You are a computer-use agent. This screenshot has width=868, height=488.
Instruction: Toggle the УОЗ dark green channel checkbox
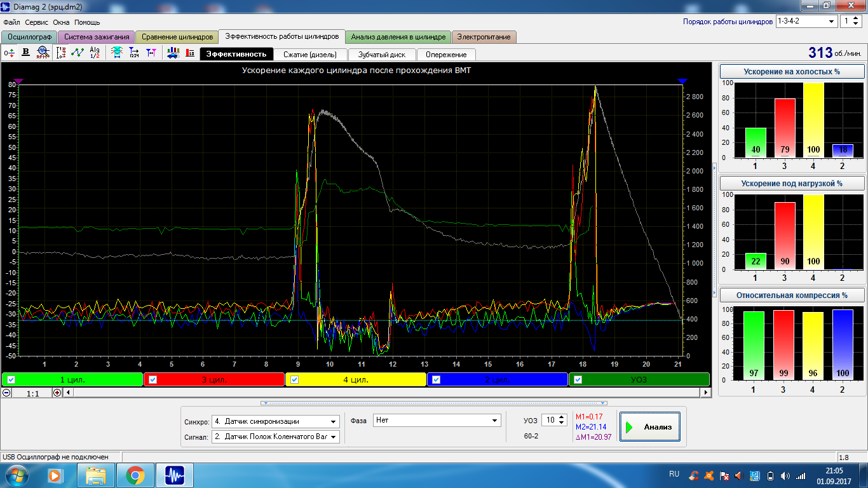click(x=578, y=380)
